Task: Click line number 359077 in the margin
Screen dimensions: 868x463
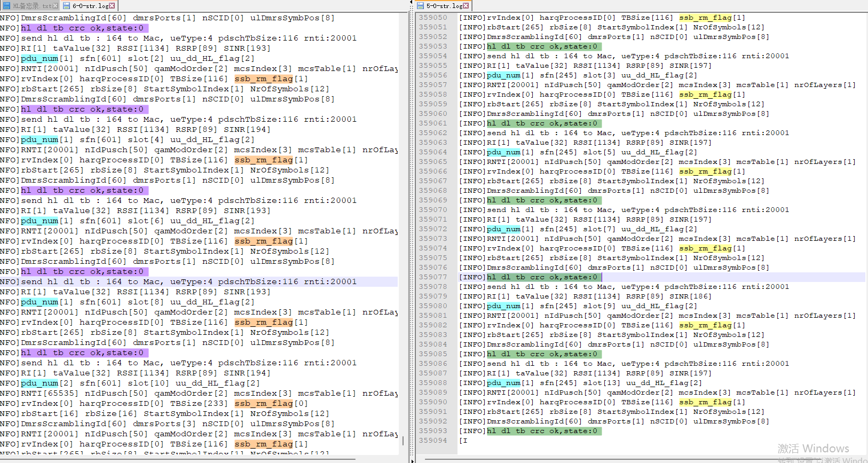Action: [x=433, y=277]
